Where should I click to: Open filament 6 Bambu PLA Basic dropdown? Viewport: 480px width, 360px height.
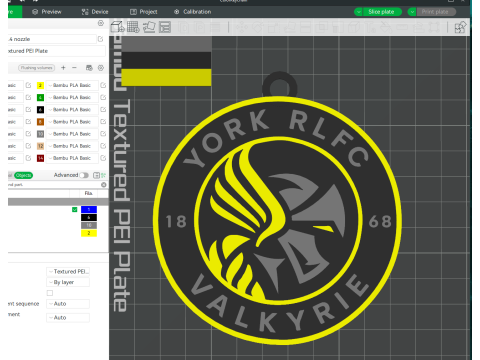72,109
